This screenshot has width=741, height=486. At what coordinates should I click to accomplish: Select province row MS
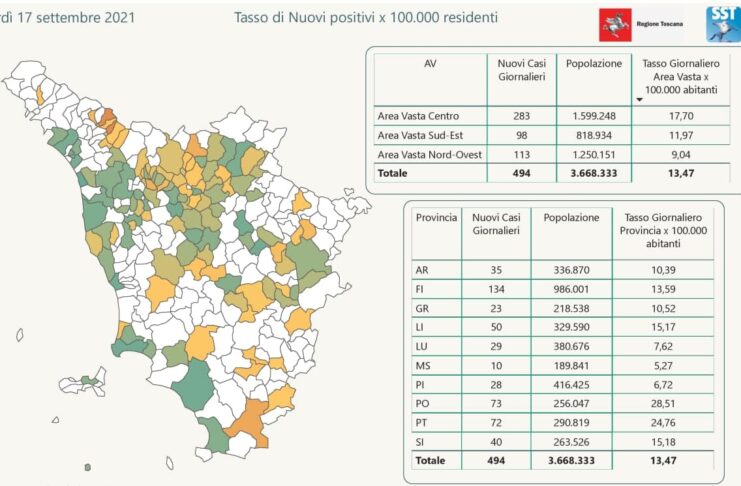tap(562, 365)
